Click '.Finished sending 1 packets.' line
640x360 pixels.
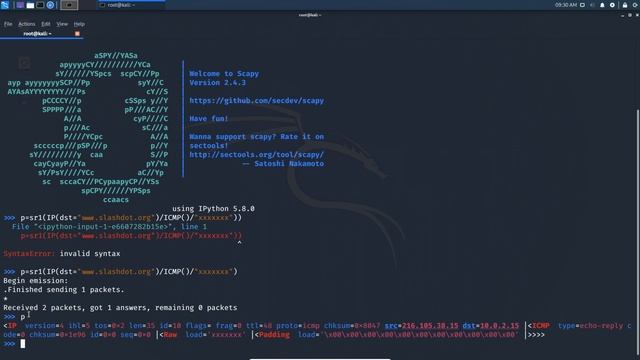(x=64, y=290)
